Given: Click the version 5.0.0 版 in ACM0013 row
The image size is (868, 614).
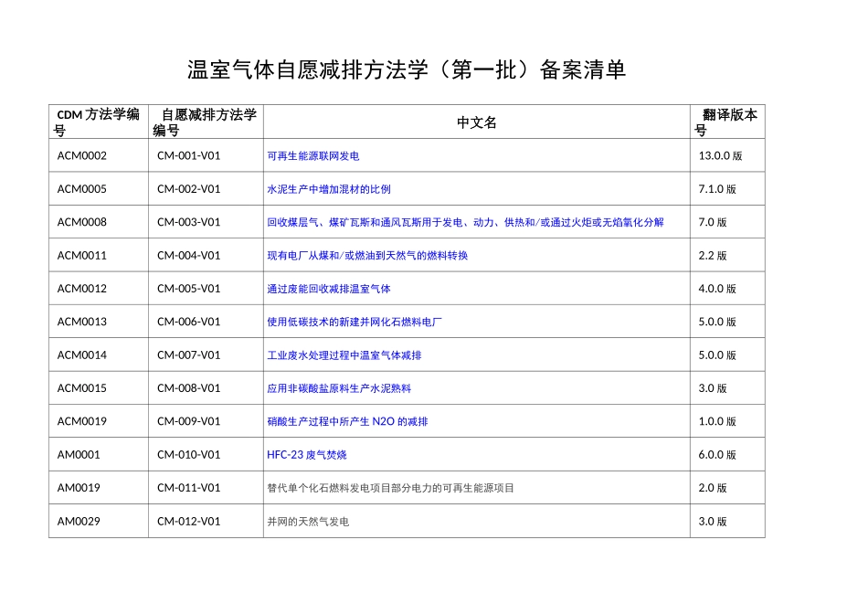Looking at the screenshot, I should [x=717, y=322].
